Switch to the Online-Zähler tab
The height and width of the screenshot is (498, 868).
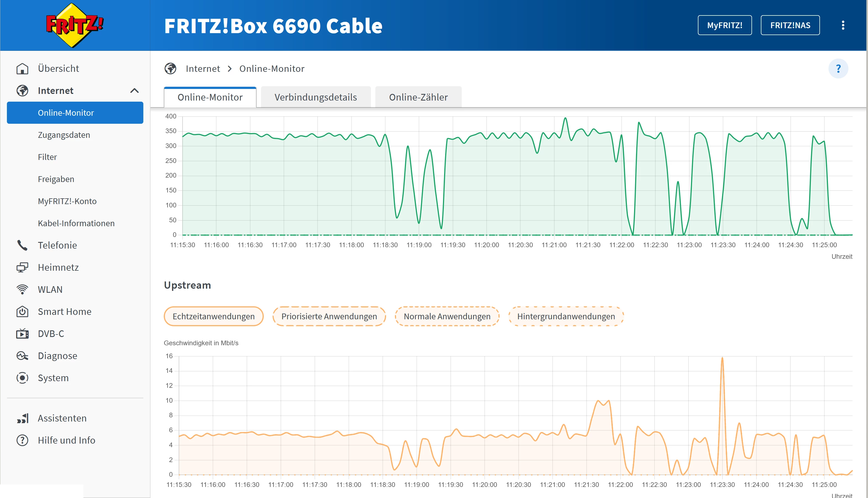coord(418,98)
